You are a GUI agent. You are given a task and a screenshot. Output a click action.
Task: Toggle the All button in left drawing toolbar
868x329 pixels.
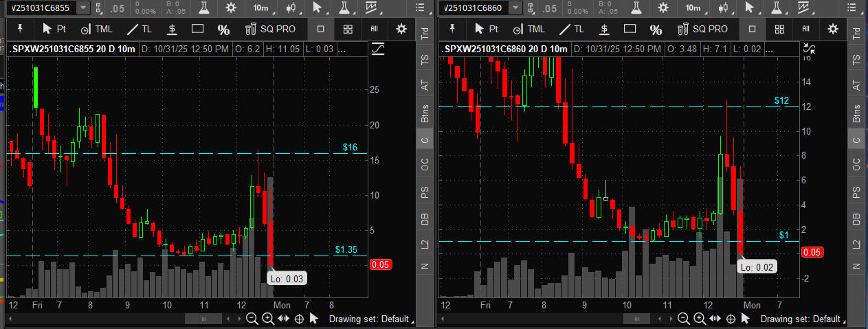tap(375, 29)
